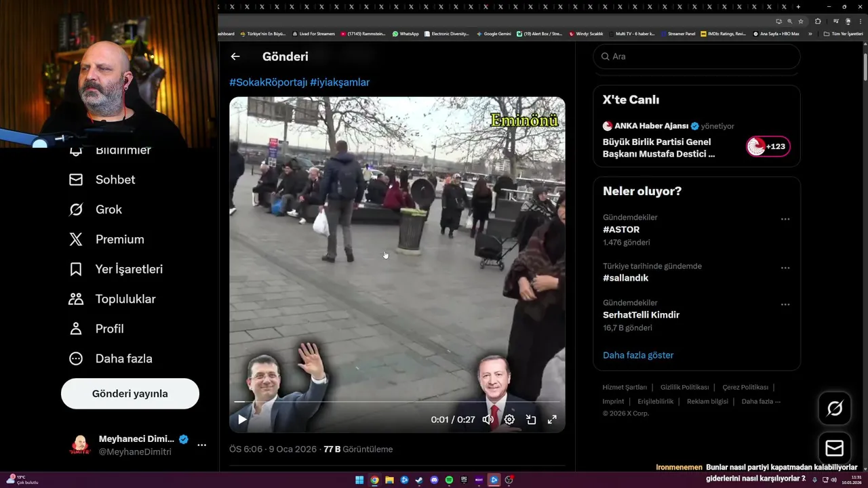Image resolution: width=868 pixels, height=488 pixels.
Task: Click the Profil person icon
Action: click(x=76, y=329)
